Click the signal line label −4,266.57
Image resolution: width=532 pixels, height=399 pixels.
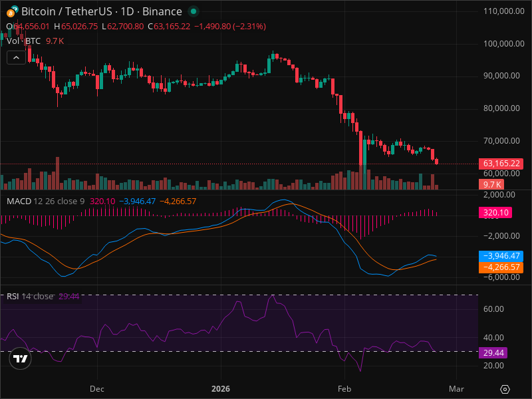click(501, 267)
